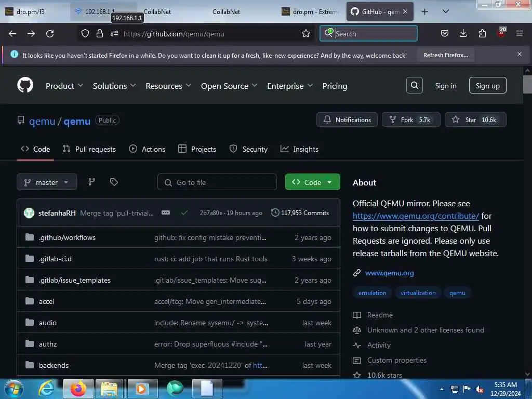
Task: Click Sign in link
Action: tap(446, 86)
